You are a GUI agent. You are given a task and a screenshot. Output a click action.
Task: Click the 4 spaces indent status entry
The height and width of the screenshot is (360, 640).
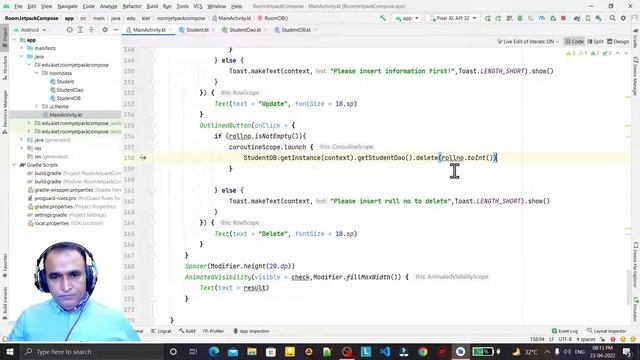click(x=586, y=339)
